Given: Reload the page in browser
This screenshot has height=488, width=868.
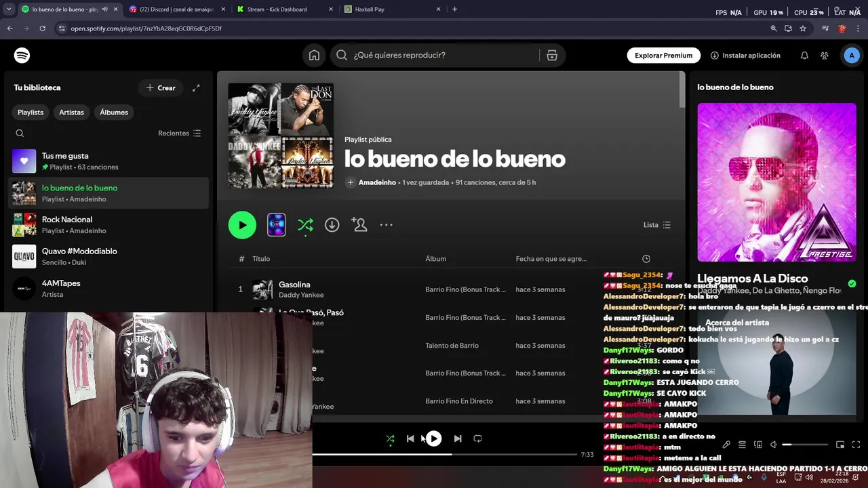Looking at the screenshot, I should [x=42, y=28].
